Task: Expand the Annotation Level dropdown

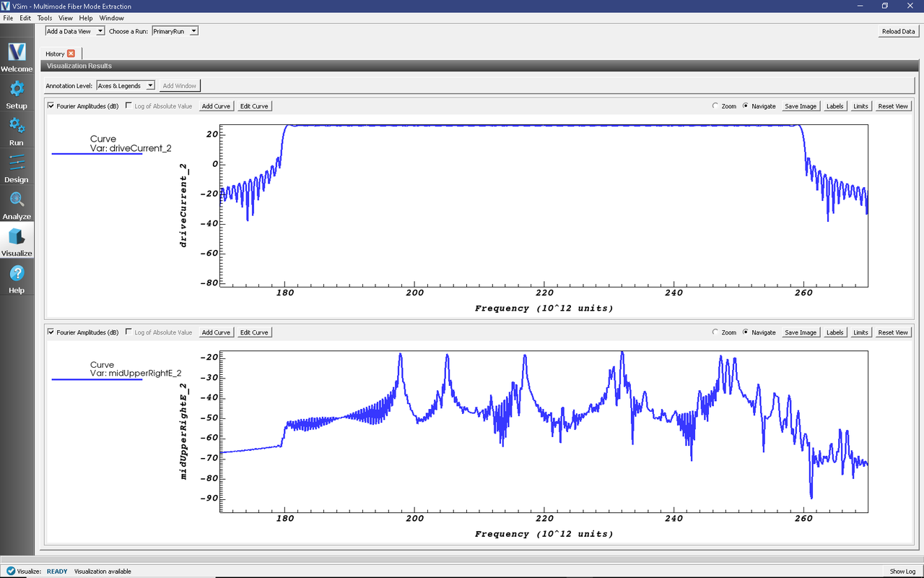Action: click(x=126, y=85)
